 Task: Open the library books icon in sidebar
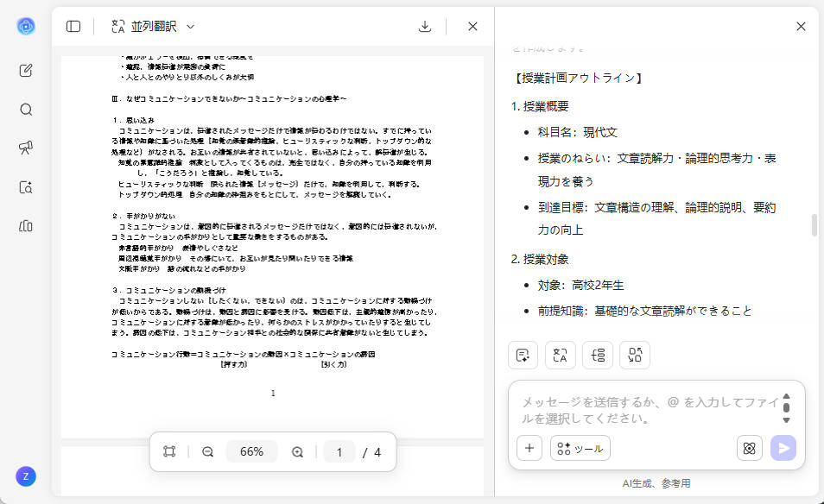(26, 226)
